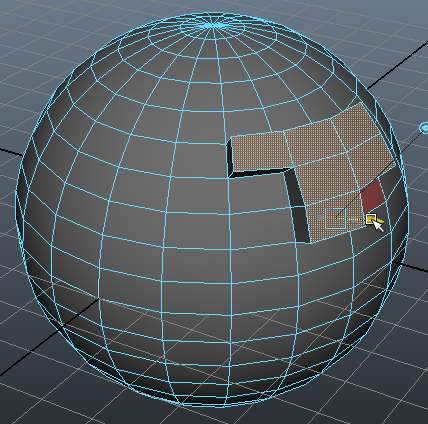Image resolution: width=428 pixels, height=424 pixels.
Task: Click the top pole vertex of the sphere
Action: click(212, 25)
